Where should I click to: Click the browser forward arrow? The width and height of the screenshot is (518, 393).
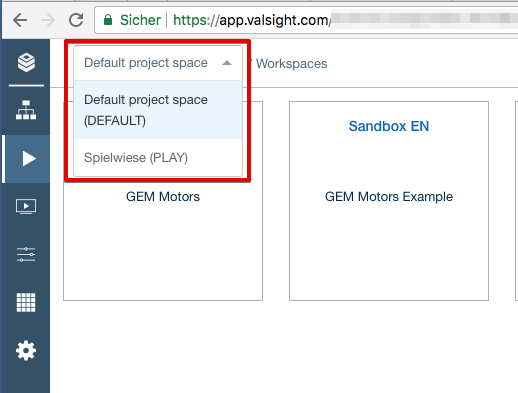click(x=48, y=20)
